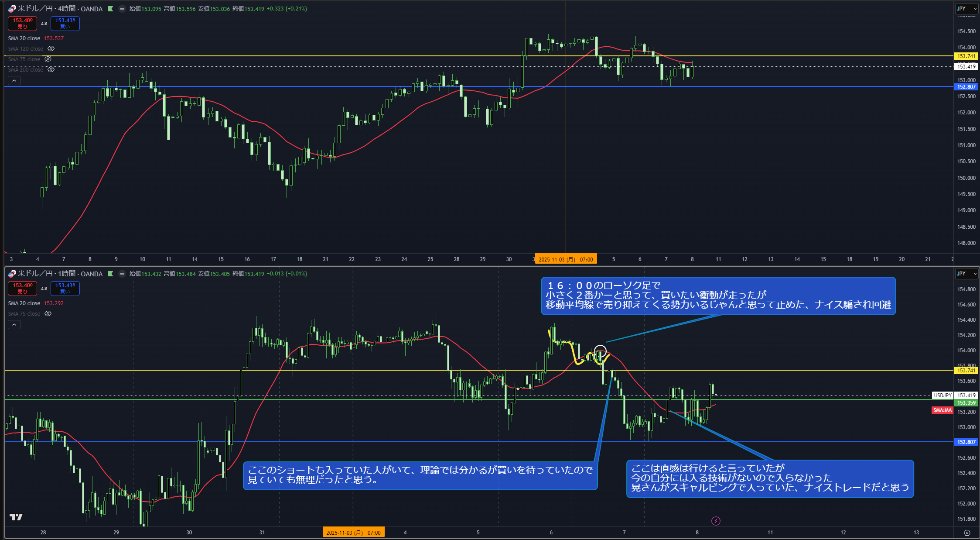Click green flag icon in 1-hour chart

point(110,274)
